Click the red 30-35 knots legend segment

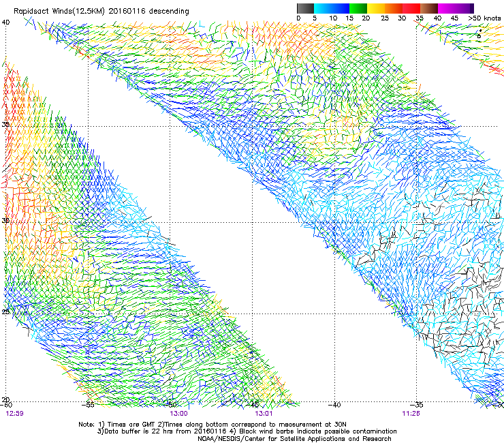pos(411,8)
